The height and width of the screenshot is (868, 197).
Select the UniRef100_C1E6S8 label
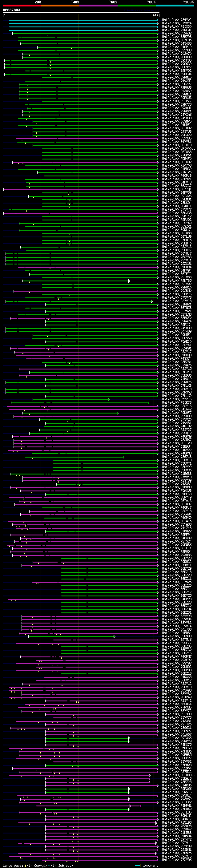coord(176,474)
